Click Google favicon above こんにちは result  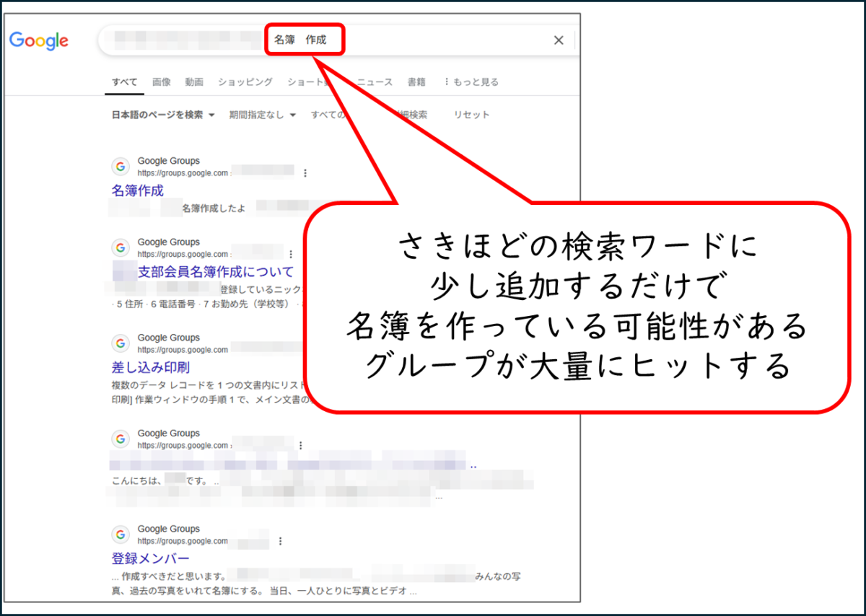click(121, 439)
